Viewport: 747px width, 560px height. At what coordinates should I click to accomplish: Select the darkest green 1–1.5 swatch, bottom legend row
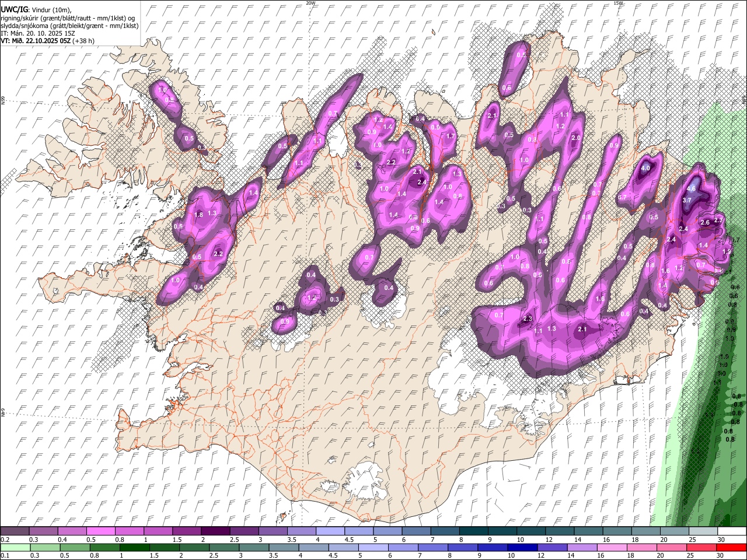tap(135, 547)
